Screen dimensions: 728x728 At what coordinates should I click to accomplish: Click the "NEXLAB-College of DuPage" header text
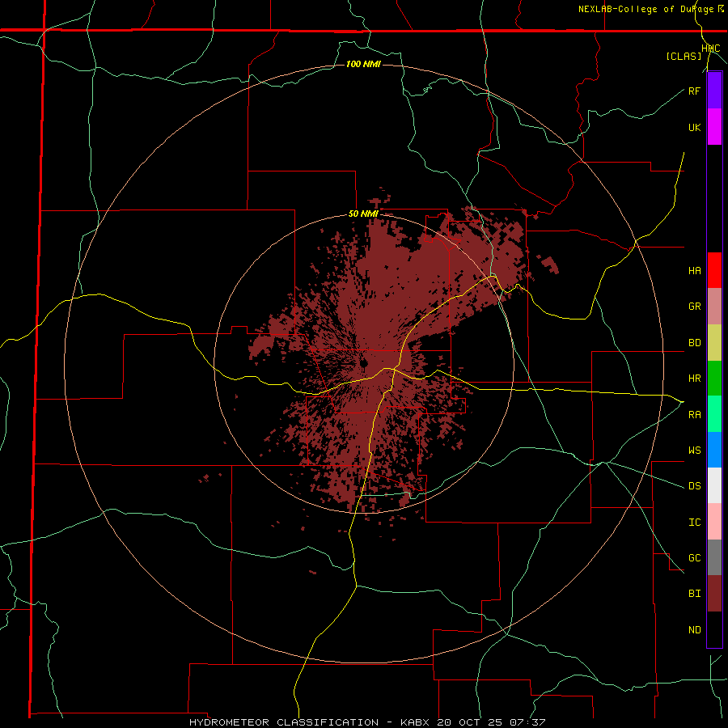646,9
